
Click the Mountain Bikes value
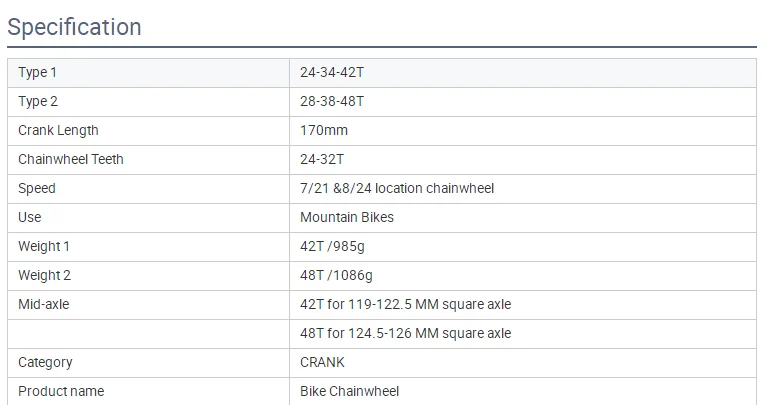[x=347, y=218]
